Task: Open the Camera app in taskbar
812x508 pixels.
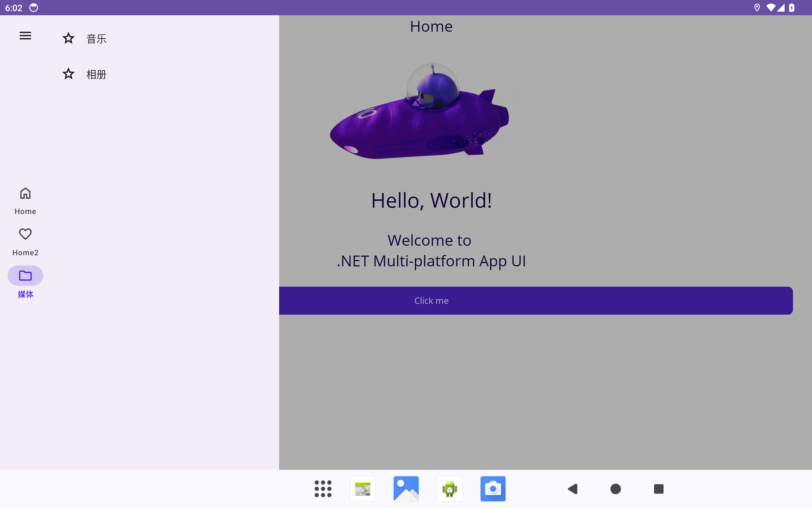Action: coord(493,489)
